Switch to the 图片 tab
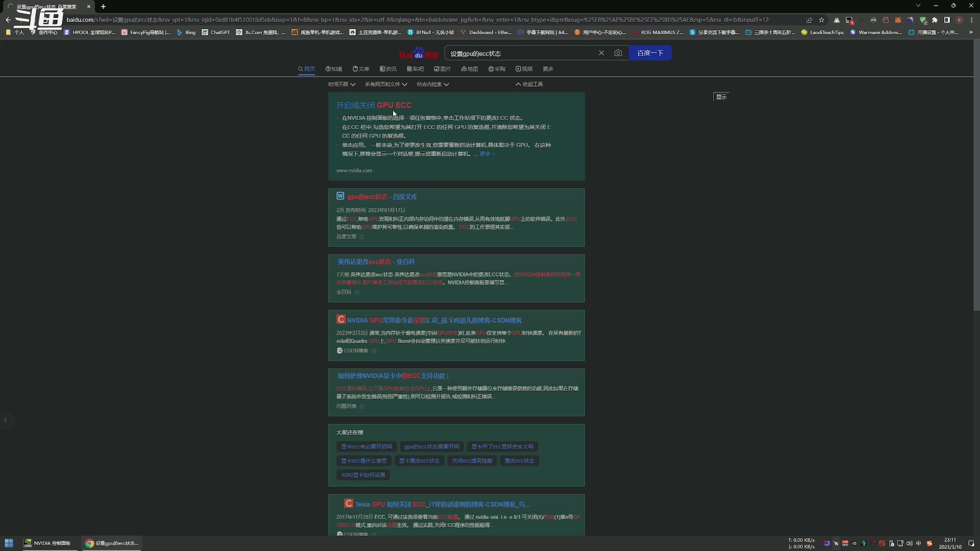This screenshot has width=980, height=551. (443, 69)
